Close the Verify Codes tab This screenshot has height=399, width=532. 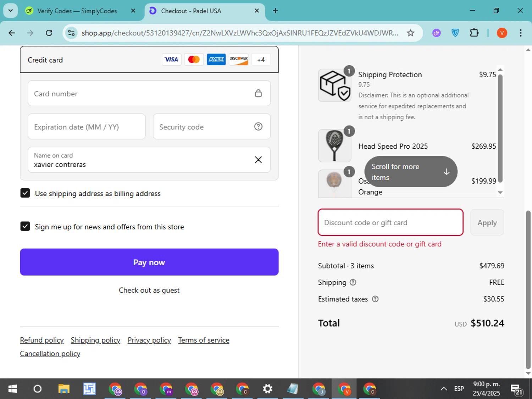click(x=133, y=11)
